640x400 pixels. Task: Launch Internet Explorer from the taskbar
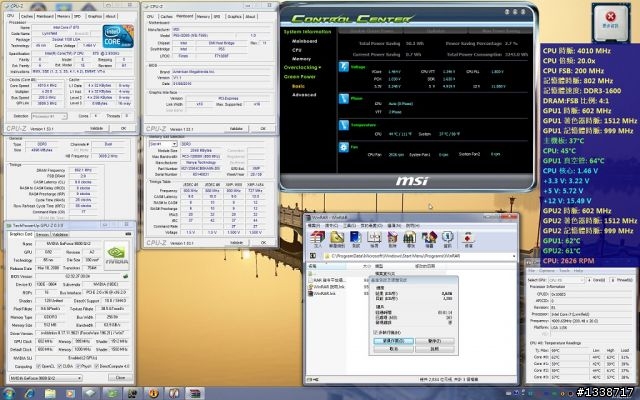point(29,393)
